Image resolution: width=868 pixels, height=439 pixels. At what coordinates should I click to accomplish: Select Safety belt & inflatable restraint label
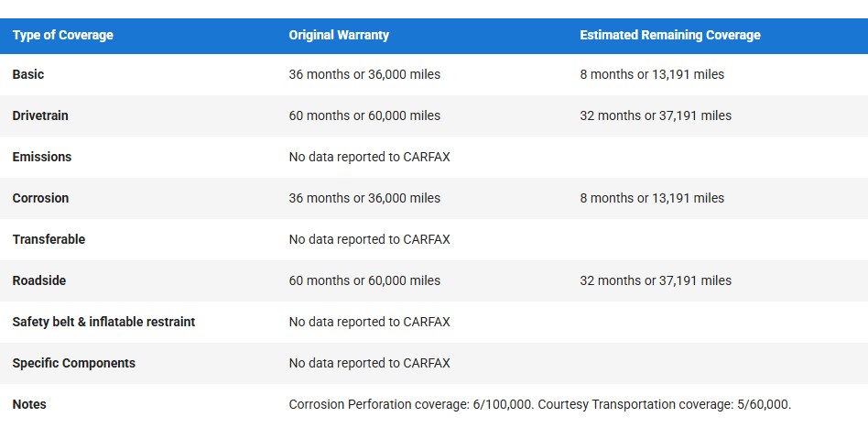[x=103, y=322]
